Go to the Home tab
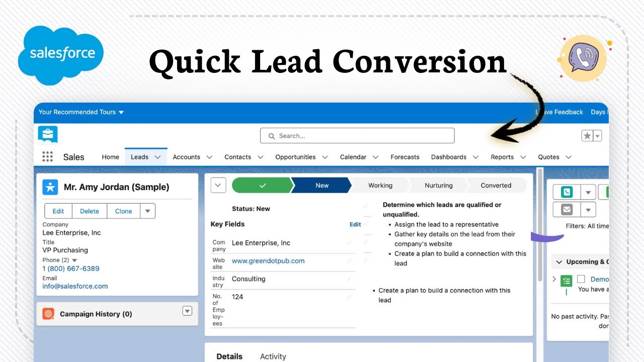Viewport: 644px width, 362px height. pyautogui.click(x=111, y=157)
